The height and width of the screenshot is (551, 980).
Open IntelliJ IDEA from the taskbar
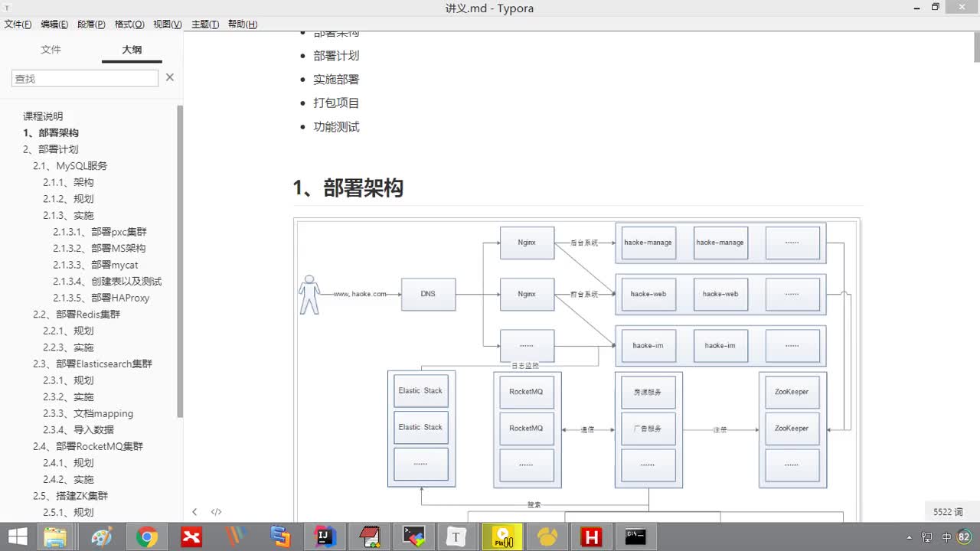click(324, 537)
